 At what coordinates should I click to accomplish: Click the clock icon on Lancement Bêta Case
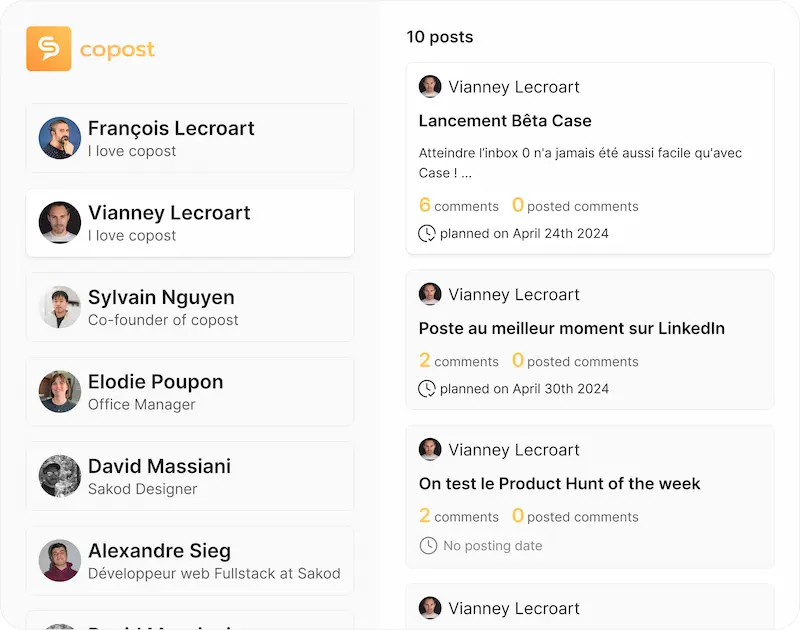[x=428, y=233]
